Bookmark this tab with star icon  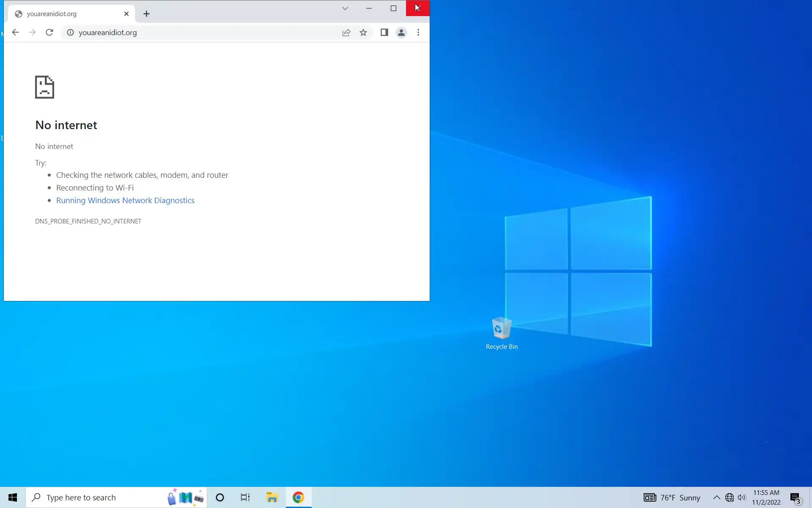tap(363, 33)
